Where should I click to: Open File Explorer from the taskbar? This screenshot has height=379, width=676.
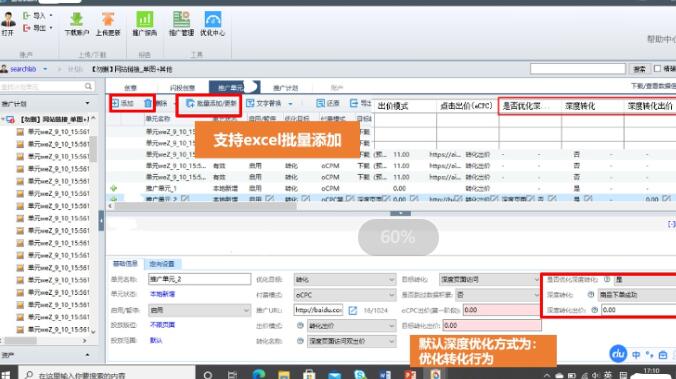(x=284, y=374)
